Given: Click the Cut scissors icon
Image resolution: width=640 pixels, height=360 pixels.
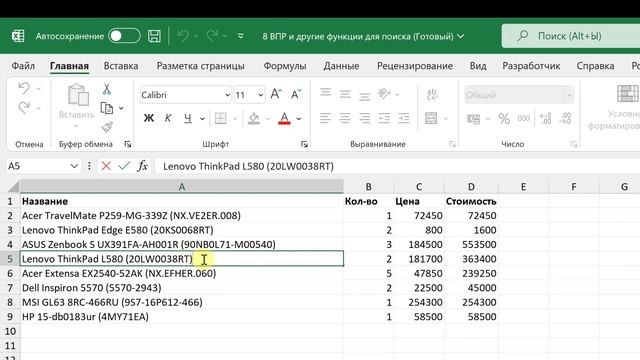Looking at the screenshot, I should [x=107, y=89].
